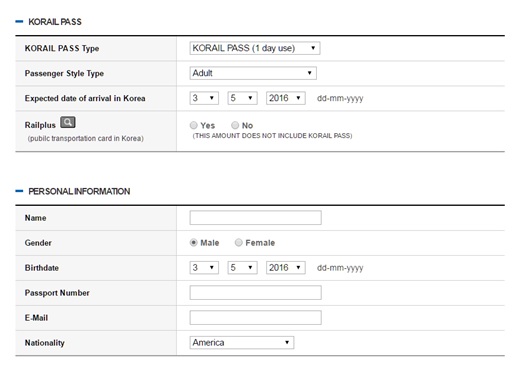Click dd-mm-yyyy hint beside arrival date
The height and width of the screenshot is (367, 519).
click(340, 98)
